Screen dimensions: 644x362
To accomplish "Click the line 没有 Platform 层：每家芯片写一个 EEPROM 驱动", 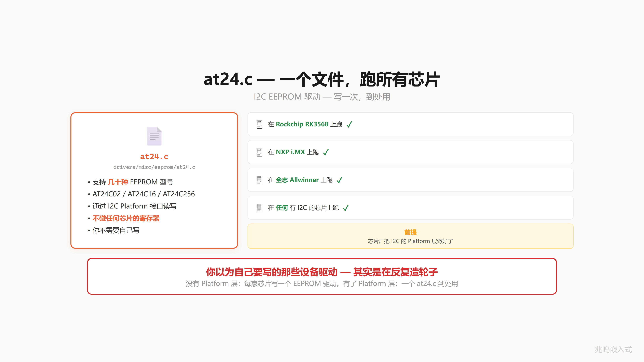I will (263, 284).
